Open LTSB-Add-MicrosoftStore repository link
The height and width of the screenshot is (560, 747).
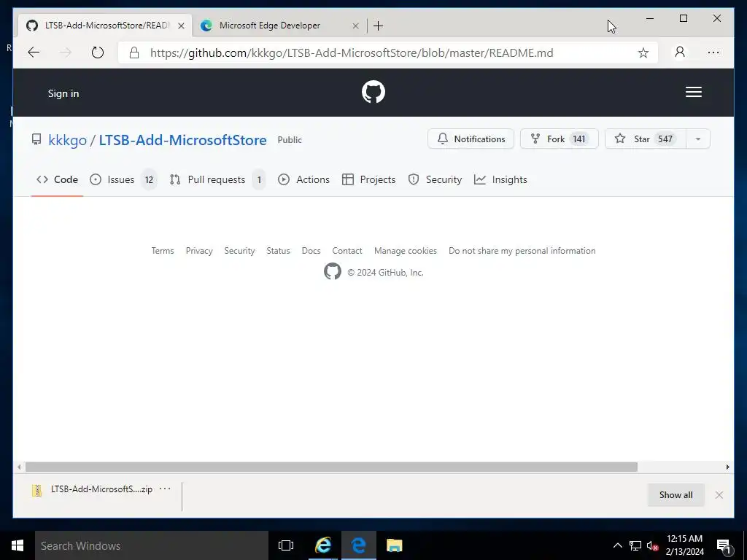click(x=182, y=140)
